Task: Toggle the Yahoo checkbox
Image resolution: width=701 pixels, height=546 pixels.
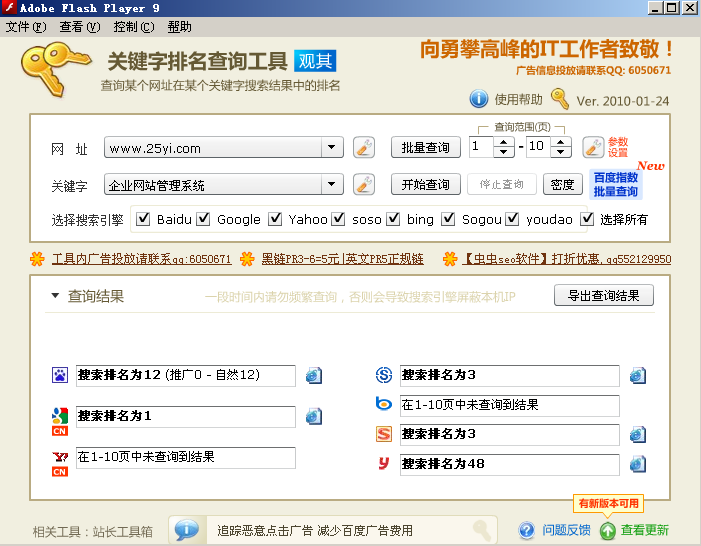Action: tap(274, 219)
